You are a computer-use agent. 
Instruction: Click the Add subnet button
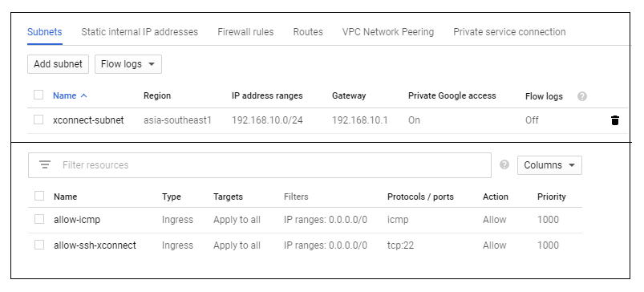(58, 64)
